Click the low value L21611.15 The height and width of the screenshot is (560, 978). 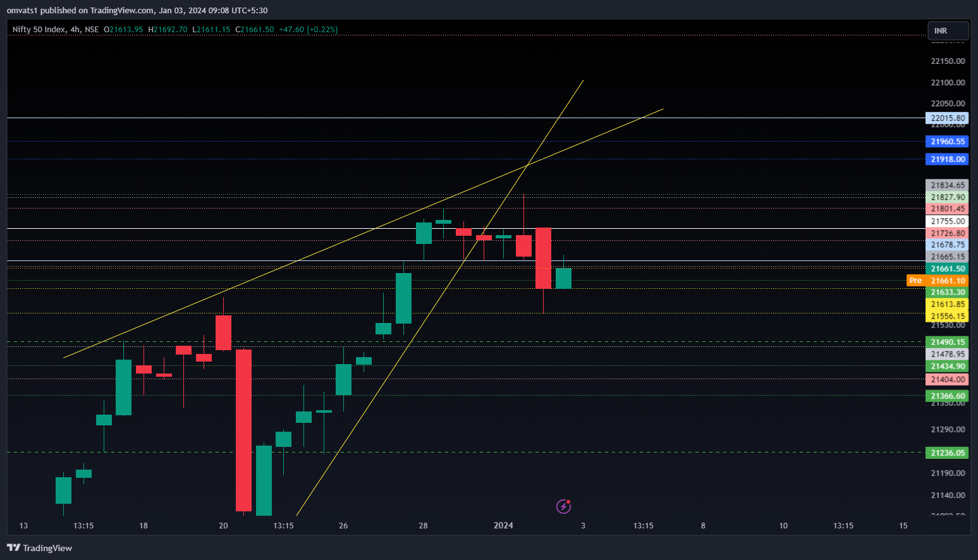(211, 30)
